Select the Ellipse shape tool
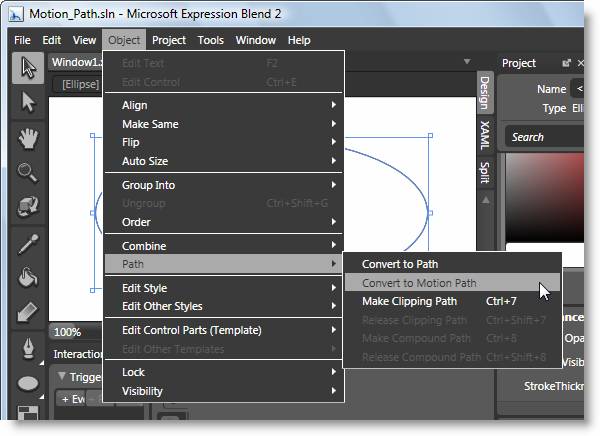600x436 pixels. [x=28, y=383]
